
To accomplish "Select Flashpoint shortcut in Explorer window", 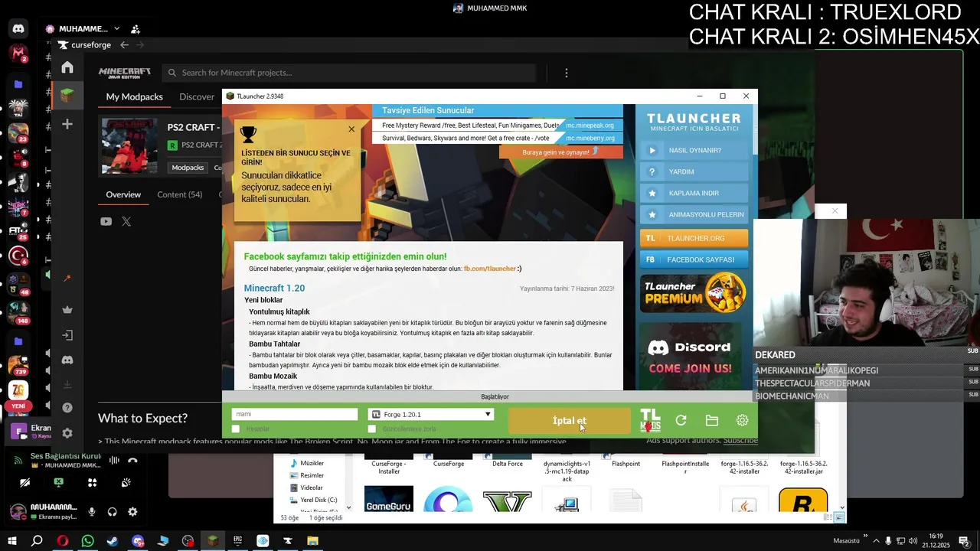I will coord(626,464).
